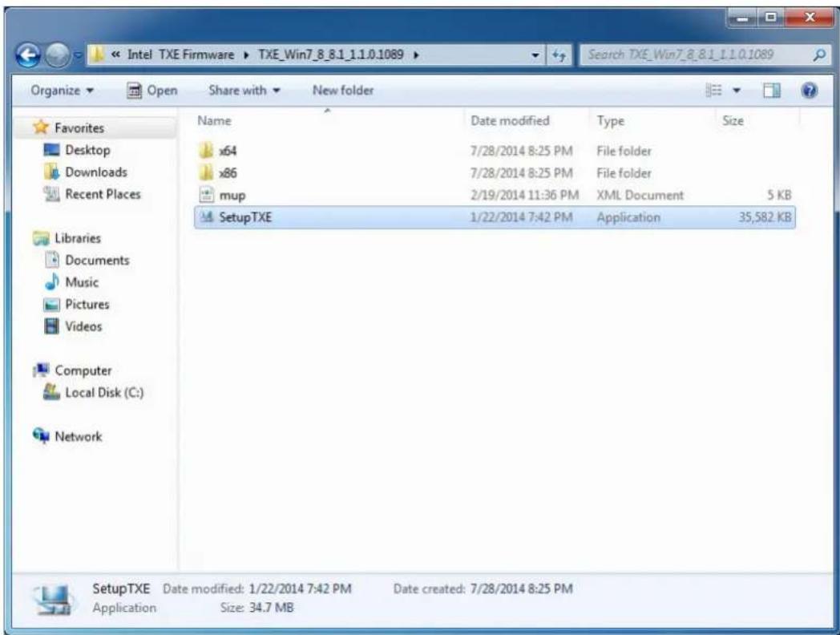This screenshot has height=635, width=840.
Task: Open the Documents library
Action: pos(97,260)
